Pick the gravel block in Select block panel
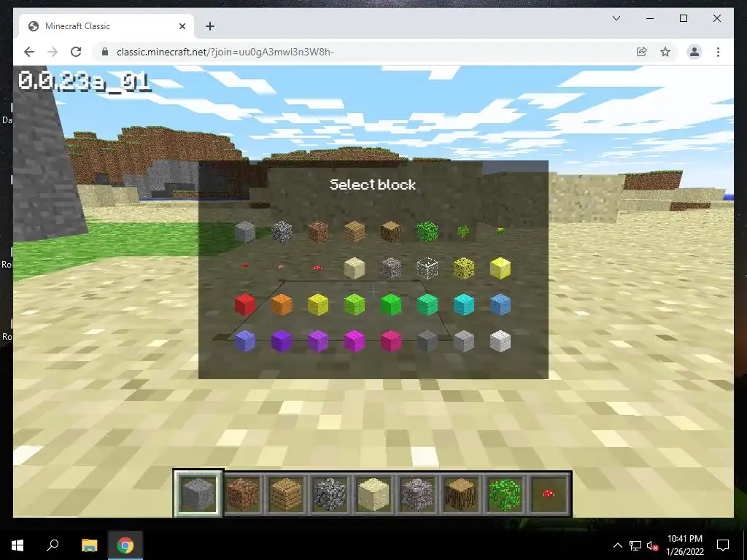The width and height of the screenshot is (747, 560). point(391,268)
